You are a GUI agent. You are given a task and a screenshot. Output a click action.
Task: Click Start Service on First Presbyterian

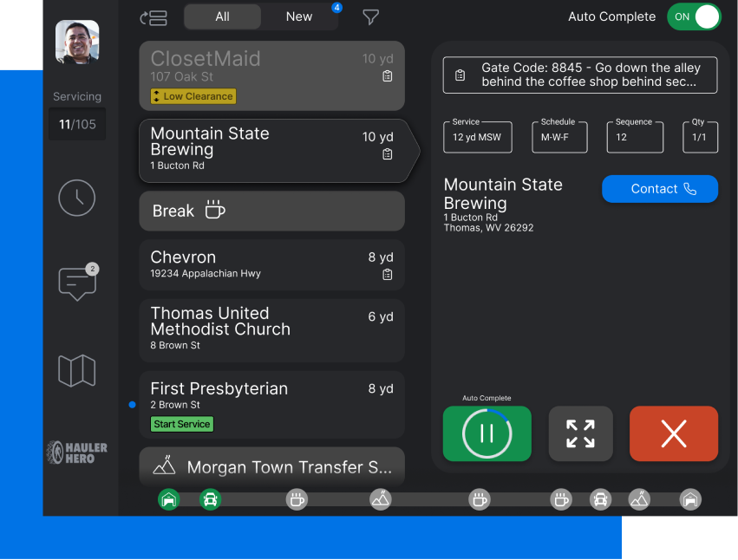[181, 424]
